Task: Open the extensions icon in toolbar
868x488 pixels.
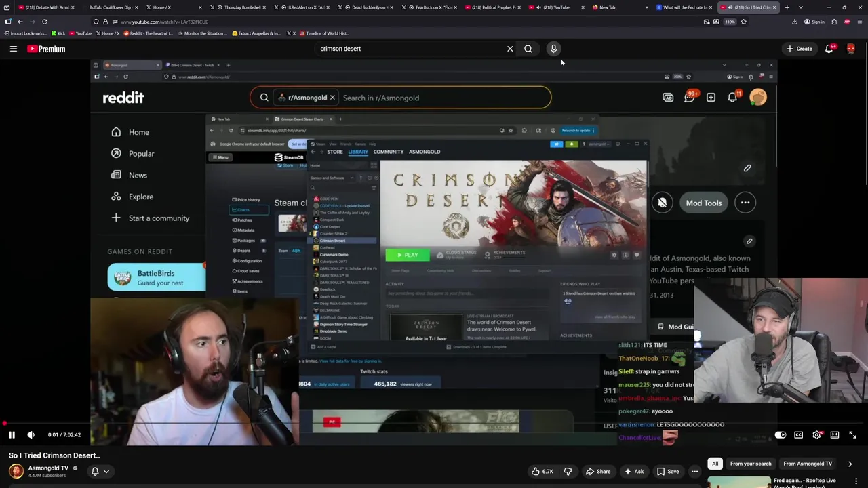Action: tap(835, 22)
